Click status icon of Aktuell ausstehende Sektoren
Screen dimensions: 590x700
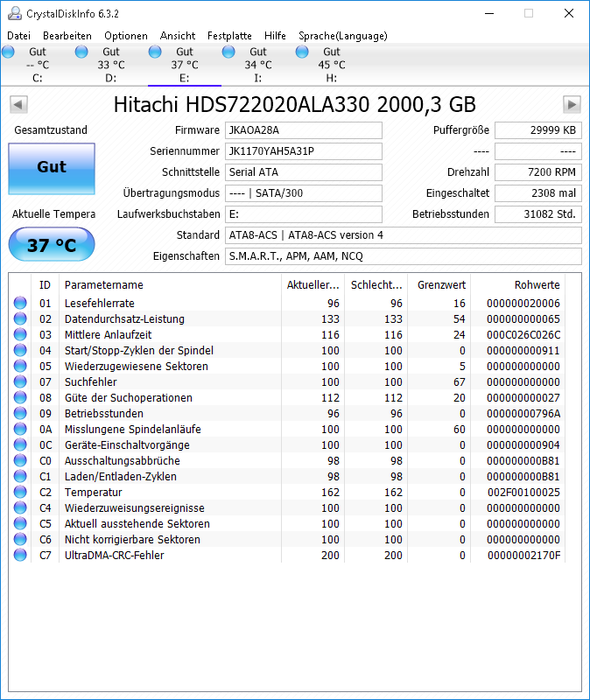pos(20,523)
